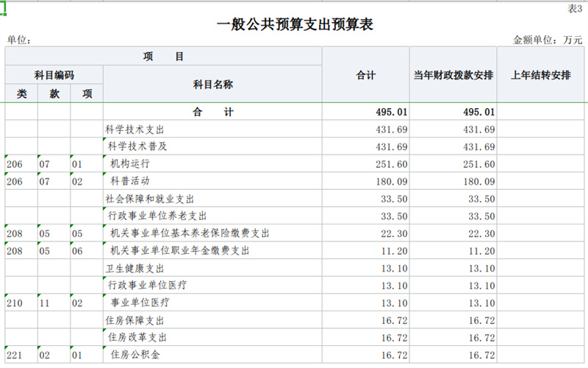
Task: Click 合计 value 251.60 for 机构运行
Action: click(392, 164)
